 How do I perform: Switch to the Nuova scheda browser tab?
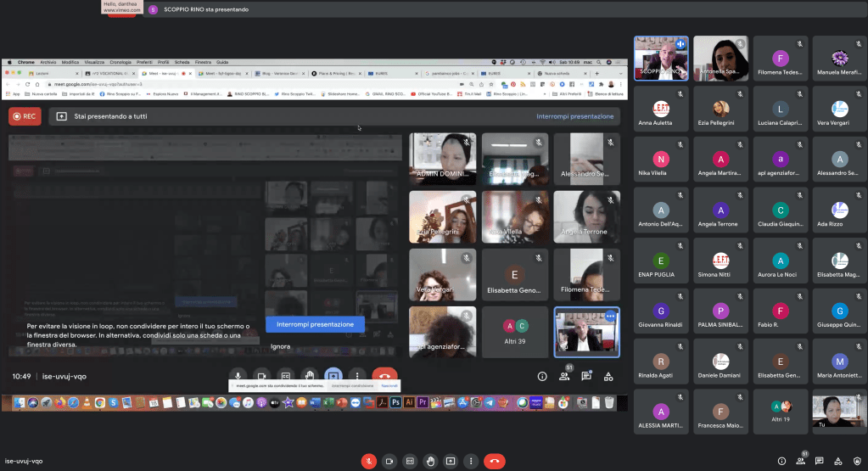[x=557, y=74]
